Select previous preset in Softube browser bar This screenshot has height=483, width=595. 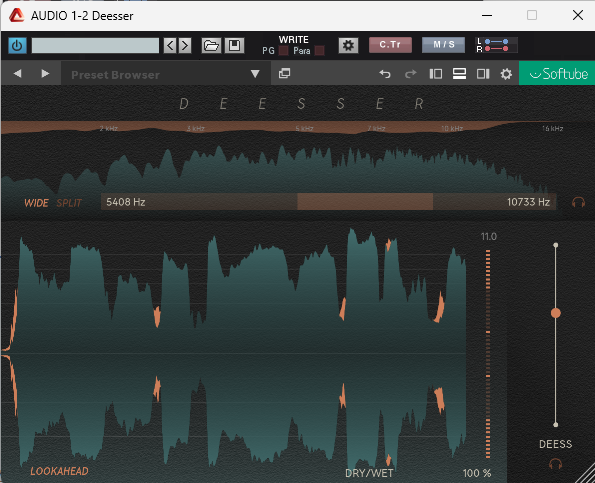pyautogui.click(x=17, y=73)
